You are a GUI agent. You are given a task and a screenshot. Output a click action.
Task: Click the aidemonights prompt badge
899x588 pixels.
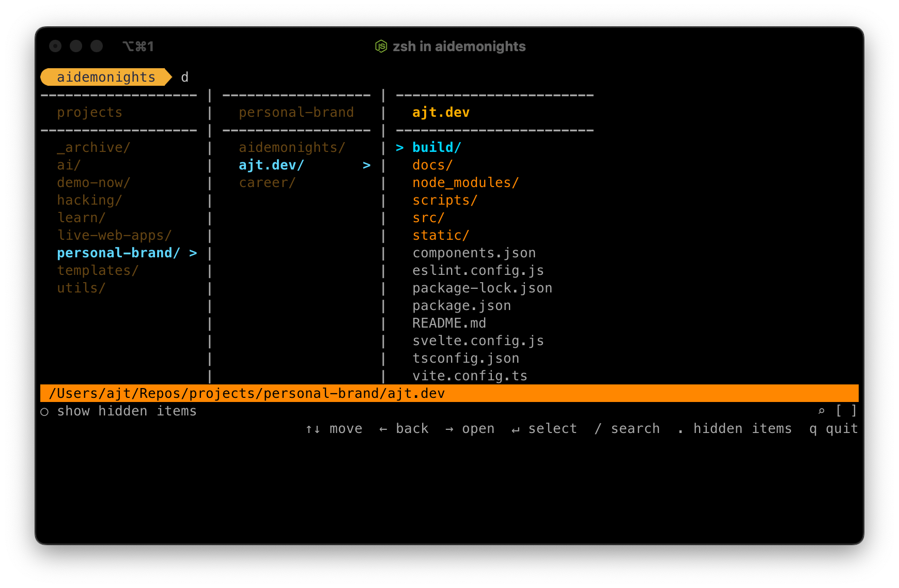point(106,77)
